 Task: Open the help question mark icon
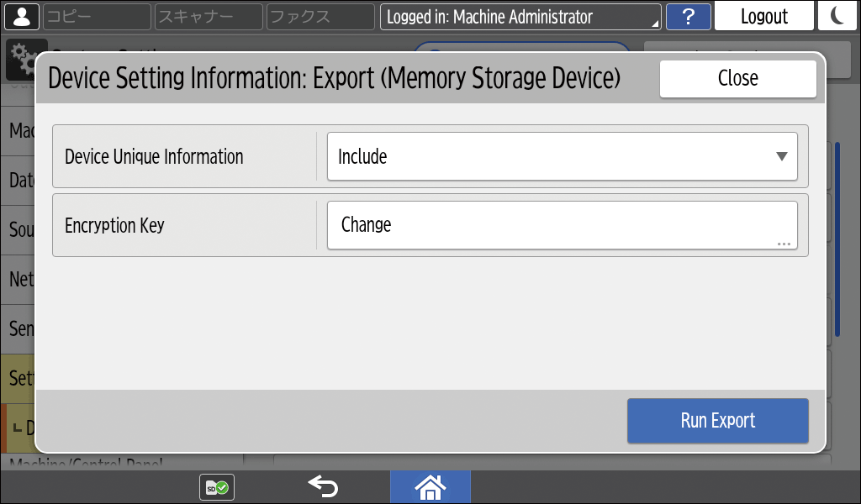point(688,17)
